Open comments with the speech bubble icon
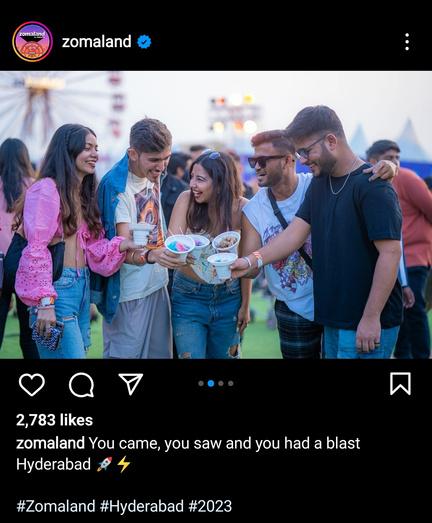 [81, 385]
